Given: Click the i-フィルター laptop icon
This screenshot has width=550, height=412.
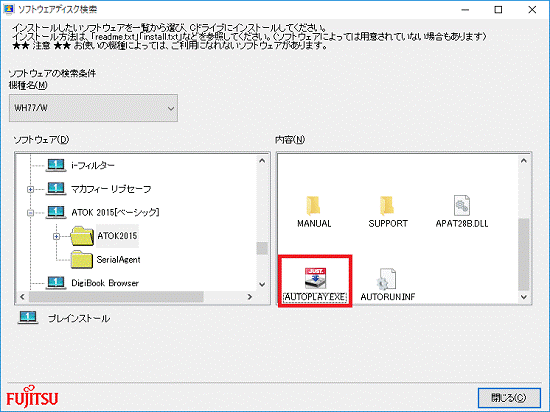Looking at the screenshot, I should (56, 165).
